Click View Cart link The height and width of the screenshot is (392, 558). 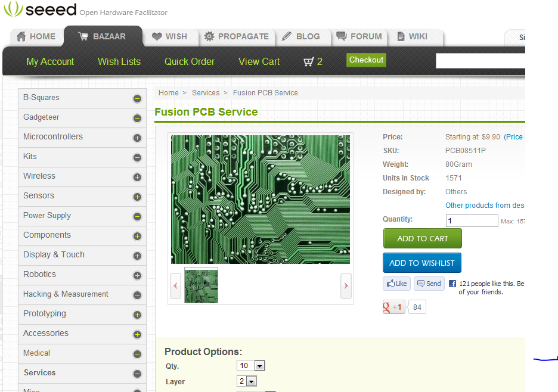[x=259, y=61]
